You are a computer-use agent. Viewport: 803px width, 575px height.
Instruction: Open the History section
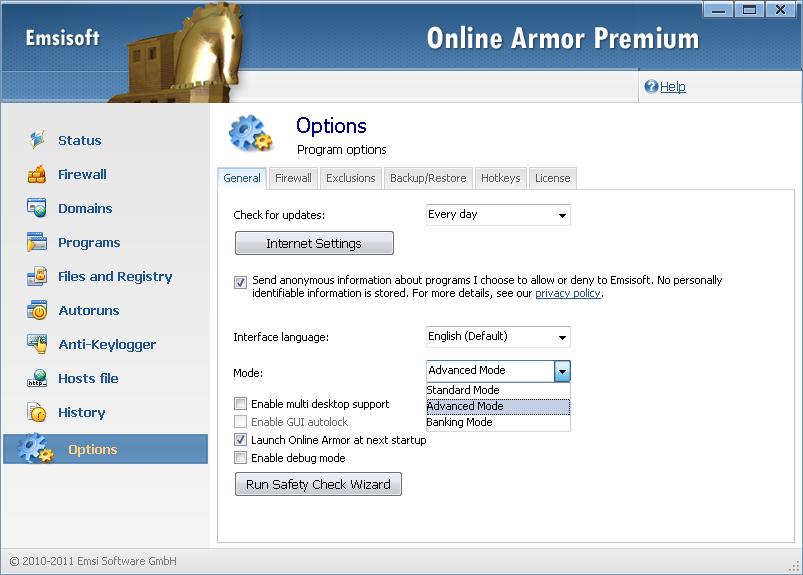(81, 413)
